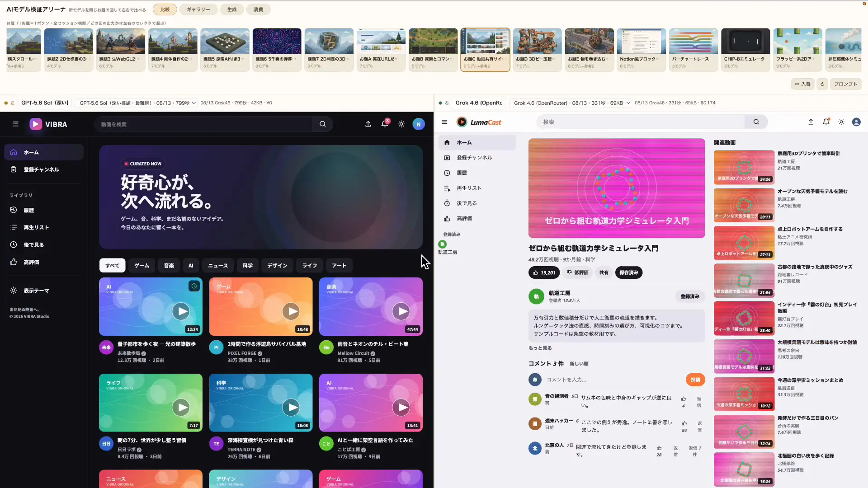
Task: Click 入替 swap button
Action: tap(802, 84)
